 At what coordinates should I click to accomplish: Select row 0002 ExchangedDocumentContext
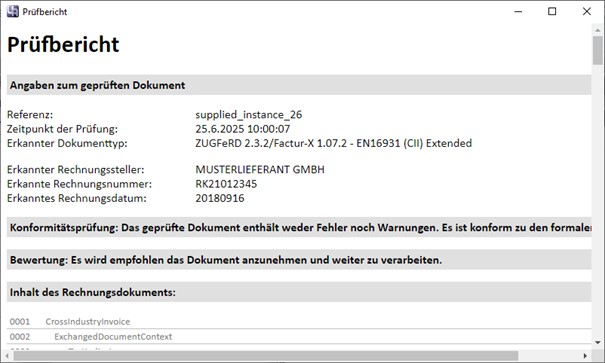(299, 336)
